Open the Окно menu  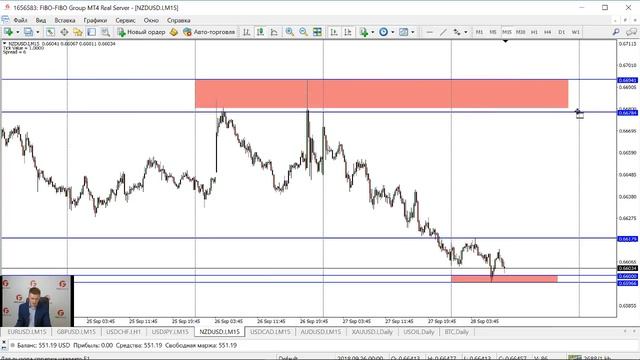click(151, 20)
